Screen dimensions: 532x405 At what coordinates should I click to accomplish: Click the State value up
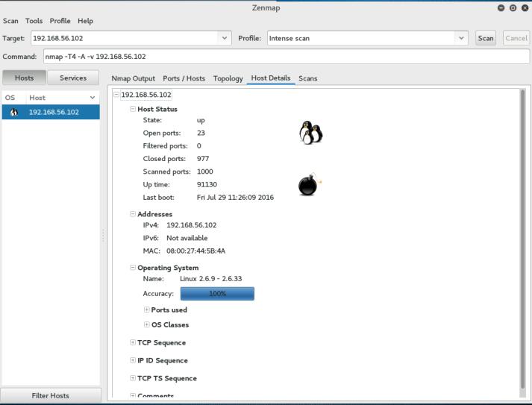click(201, 120)
